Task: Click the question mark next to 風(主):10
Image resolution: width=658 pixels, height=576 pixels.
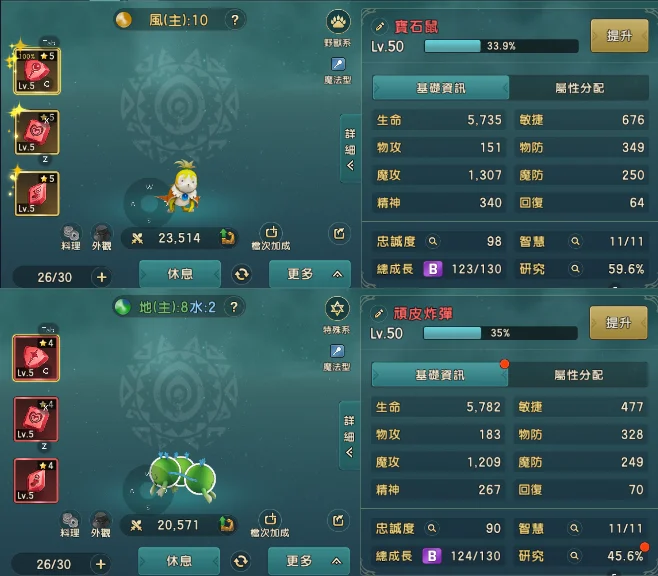Action: click(x=235, y=20)
